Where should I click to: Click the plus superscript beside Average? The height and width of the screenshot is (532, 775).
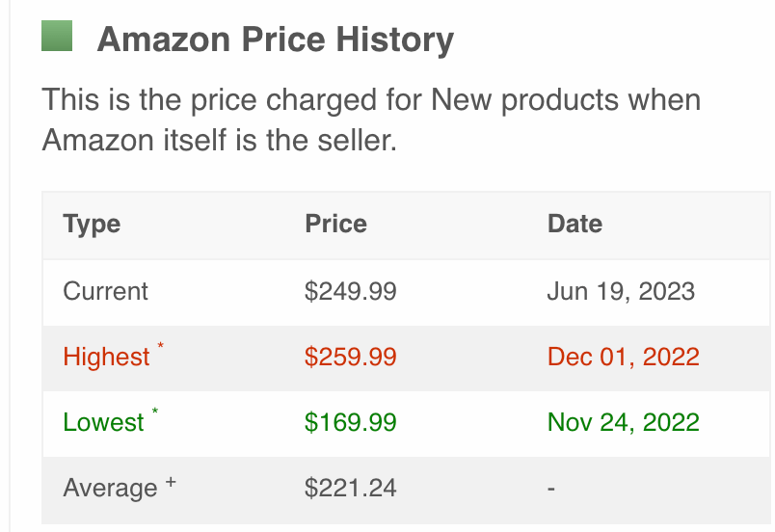pyautogui.click(x=171, y=480)
